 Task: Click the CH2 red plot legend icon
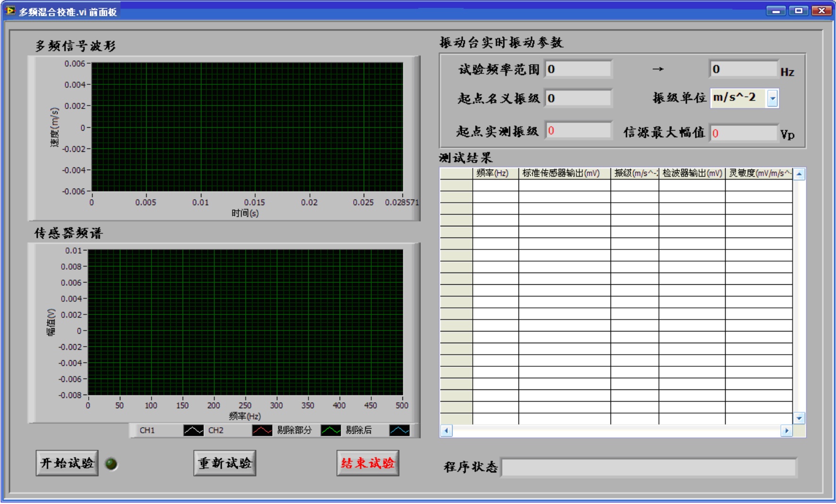pos(262,430)
